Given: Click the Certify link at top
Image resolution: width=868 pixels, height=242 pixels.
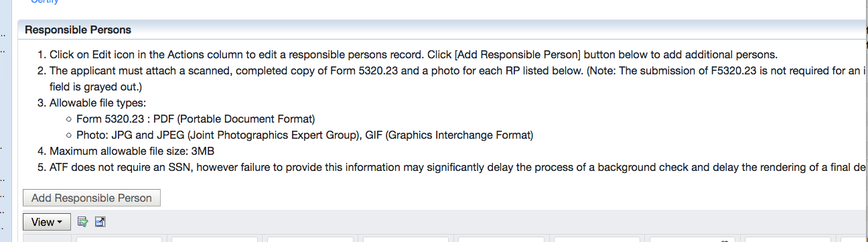Looking at the screenshot, I should click(x=44, y=2).
